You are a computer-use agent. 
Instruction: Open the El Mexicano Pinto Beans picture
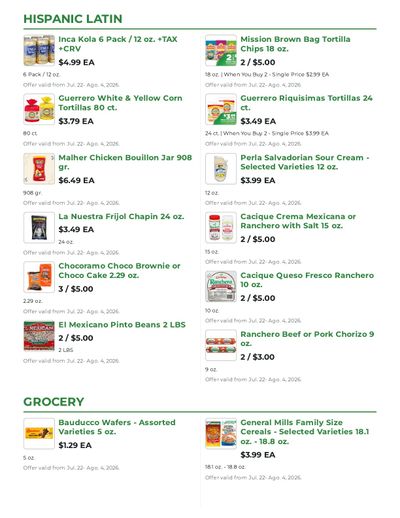[39, 336]
